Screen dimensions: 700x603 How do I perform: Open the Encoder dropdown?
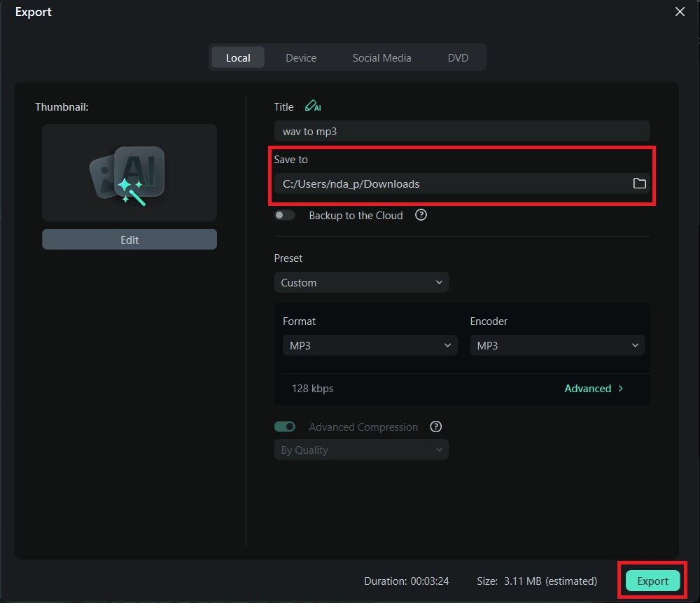coord(556,345)
